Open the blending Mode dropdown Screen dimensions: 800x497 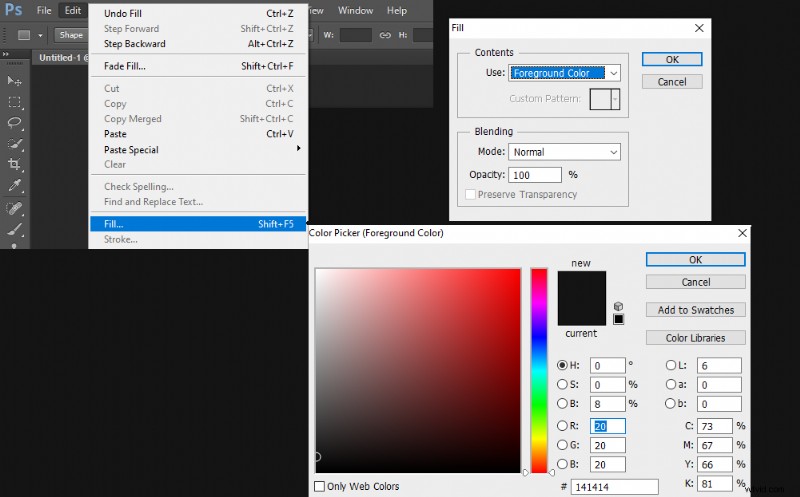click(x=564, y=152)
